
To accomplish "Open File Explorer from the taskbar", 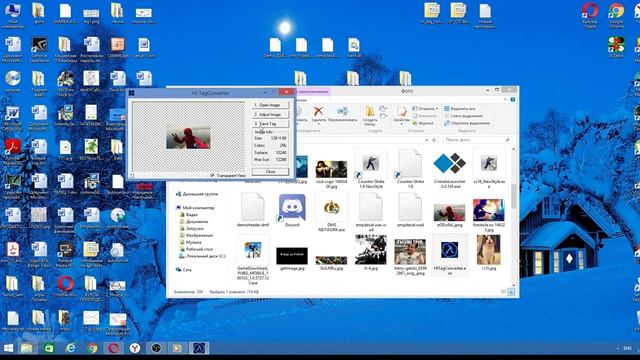I will [27, 348].
